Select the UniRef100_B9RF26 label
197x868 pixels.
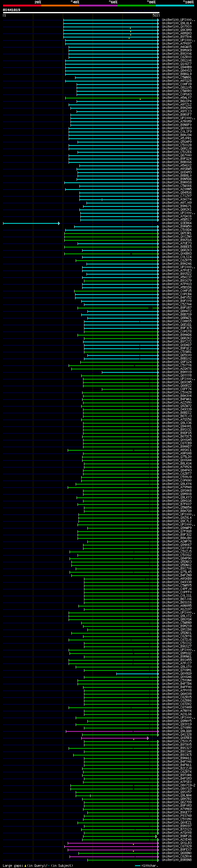click(x=177, y=836)
